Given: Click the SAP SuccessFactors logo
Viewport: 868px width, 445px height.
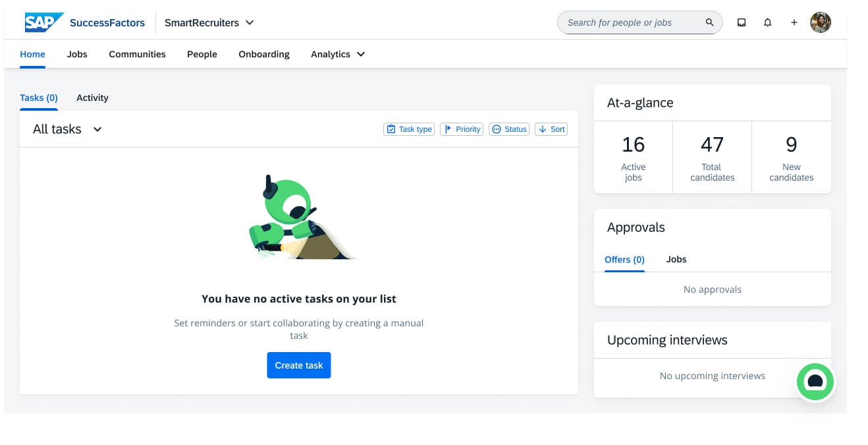Looking at the screenshot, I should pyautogui.click(x=84, y=22).
